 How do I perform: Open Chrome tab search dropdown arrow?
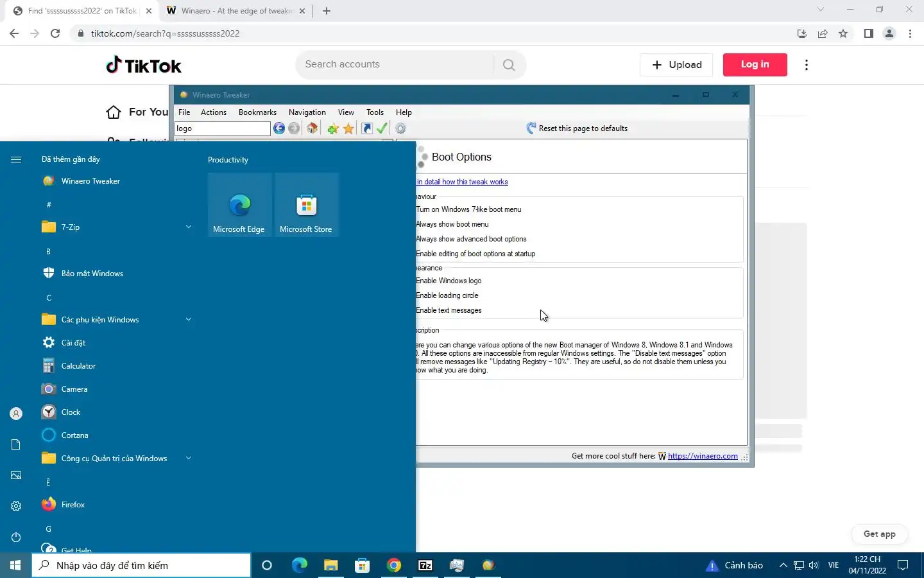click(820, 10)
